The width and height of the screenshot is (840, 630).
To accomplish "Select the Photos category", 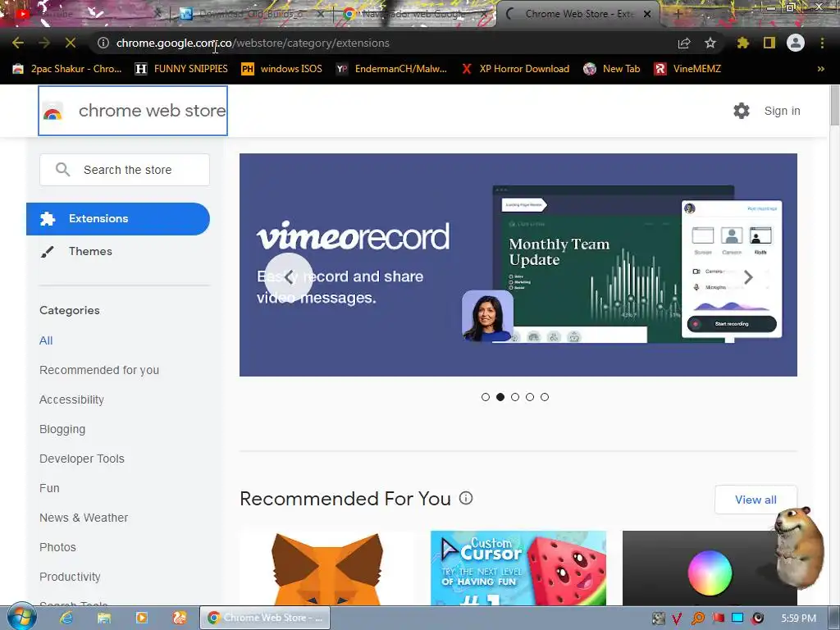I will pos(57,547).
